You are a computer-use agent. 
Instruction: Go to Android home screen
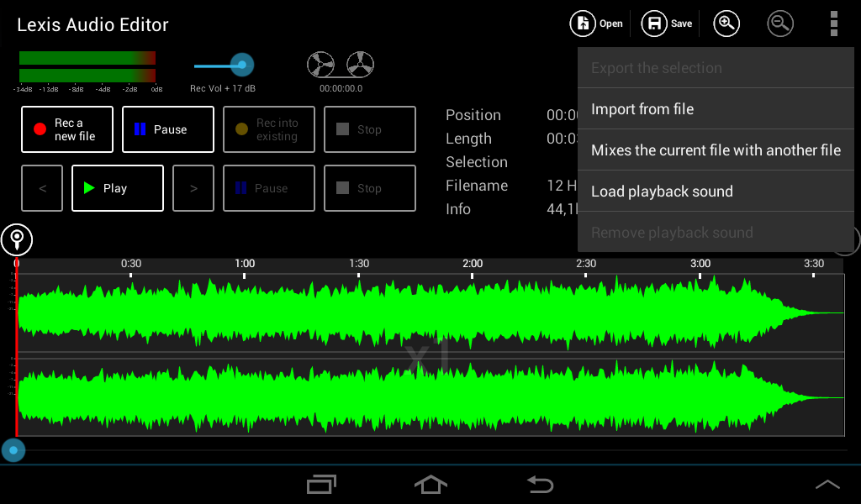430,484
